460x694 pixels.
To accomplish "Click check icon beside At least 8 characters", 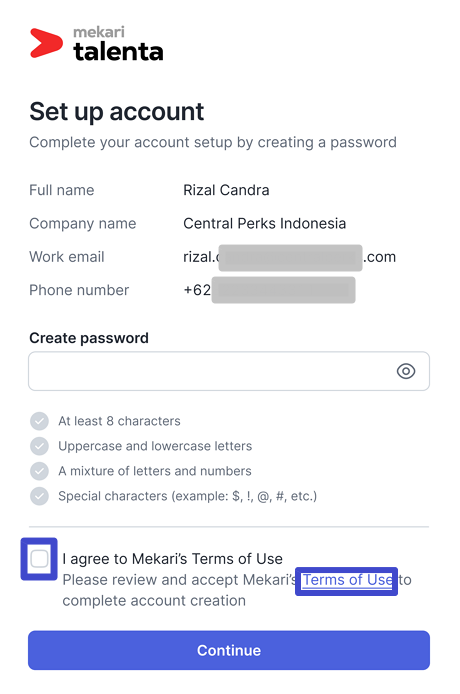I will (x=39, y=421).
